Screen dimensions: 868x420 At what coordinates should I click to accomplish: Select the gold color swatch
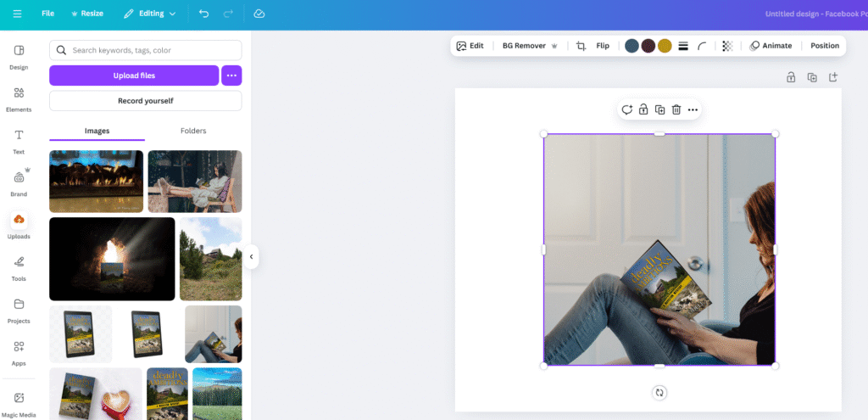click(x=665, y=46)
